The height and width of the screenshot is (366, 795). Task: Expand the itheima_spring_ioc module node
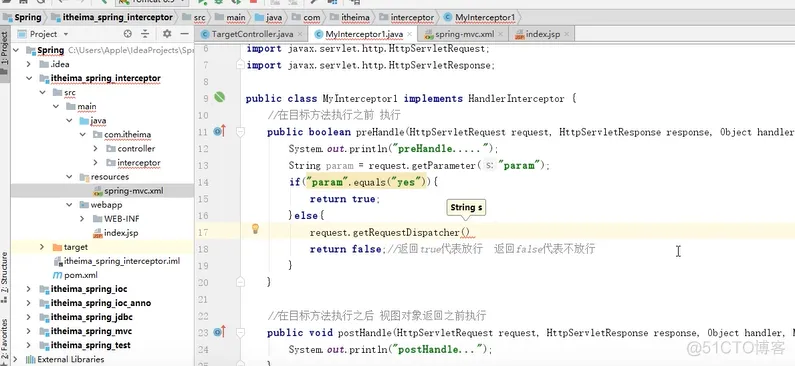pos(29,289)
